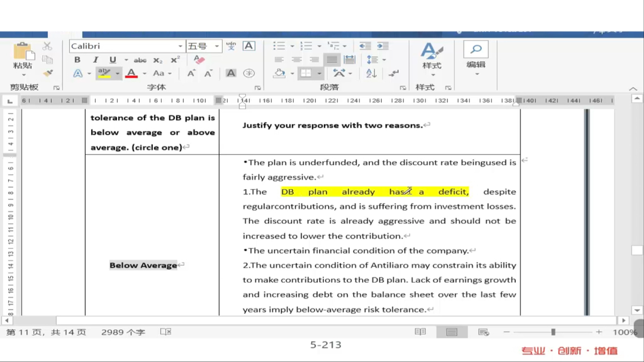Click the Format Painter brush icon
The image size is (644, 362).
pyautogui.click(x=48, y=73)
